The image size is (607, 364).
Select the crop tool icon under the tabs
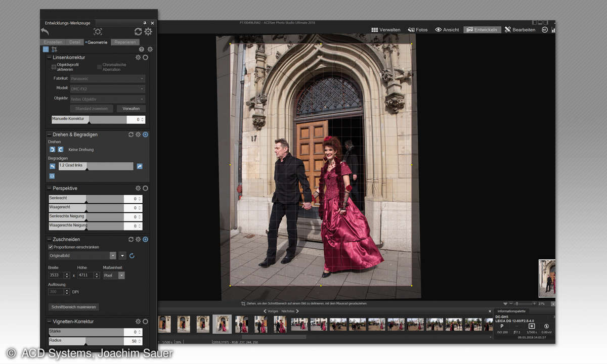[54, 49]
